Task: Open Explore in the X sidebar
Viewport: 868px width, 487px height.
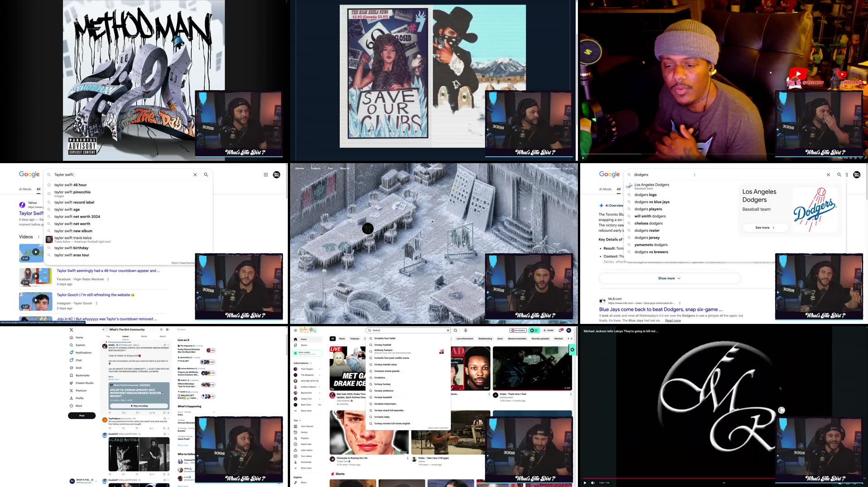Action: [77, 345]
